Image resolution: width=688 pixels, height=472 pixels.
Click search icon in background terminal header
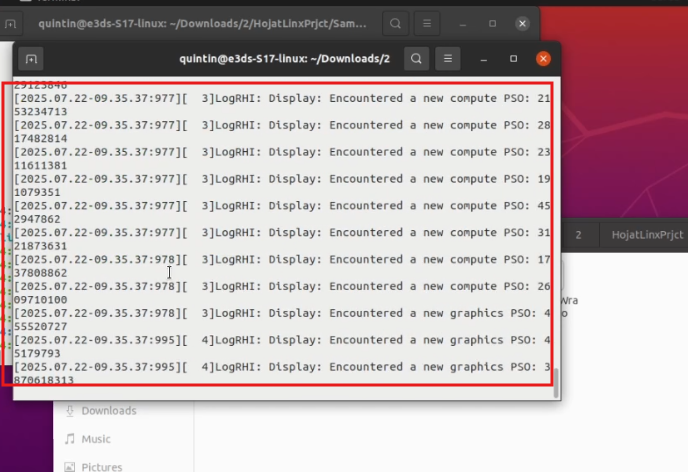tap(397, 22)
